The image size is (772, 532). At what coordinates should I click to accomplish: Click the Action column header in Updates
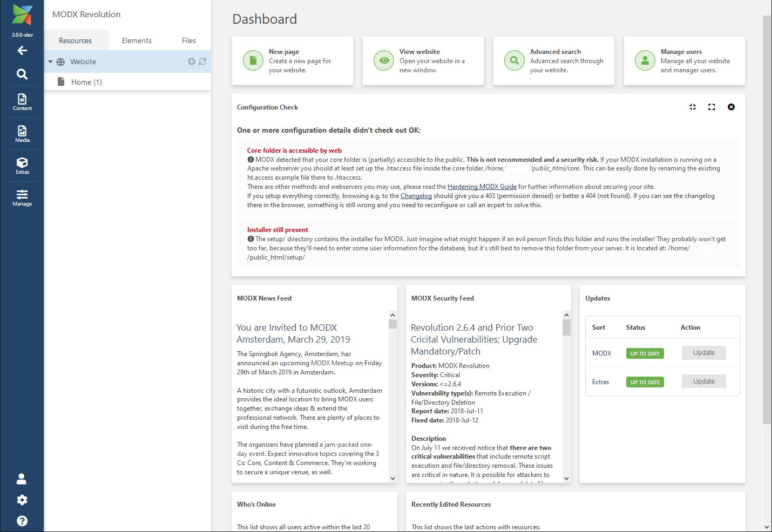[690, 328]
